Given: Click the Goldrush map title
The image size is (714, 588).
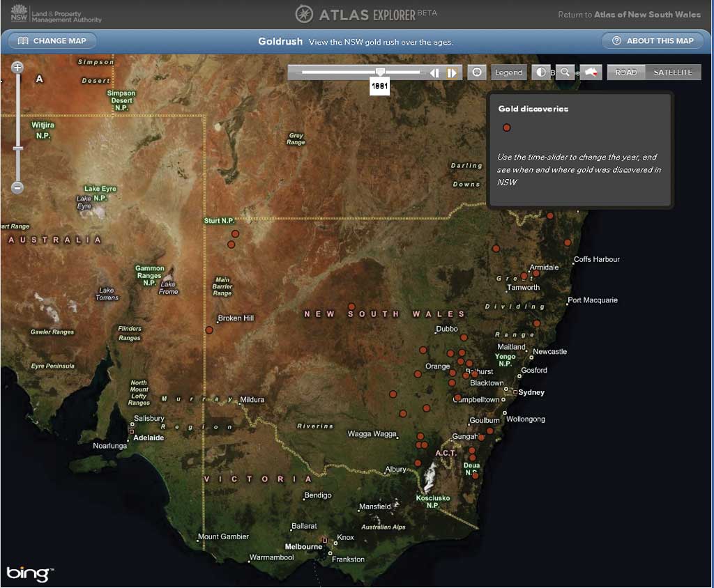Looking at the screenshot, I should coord(280,41).
